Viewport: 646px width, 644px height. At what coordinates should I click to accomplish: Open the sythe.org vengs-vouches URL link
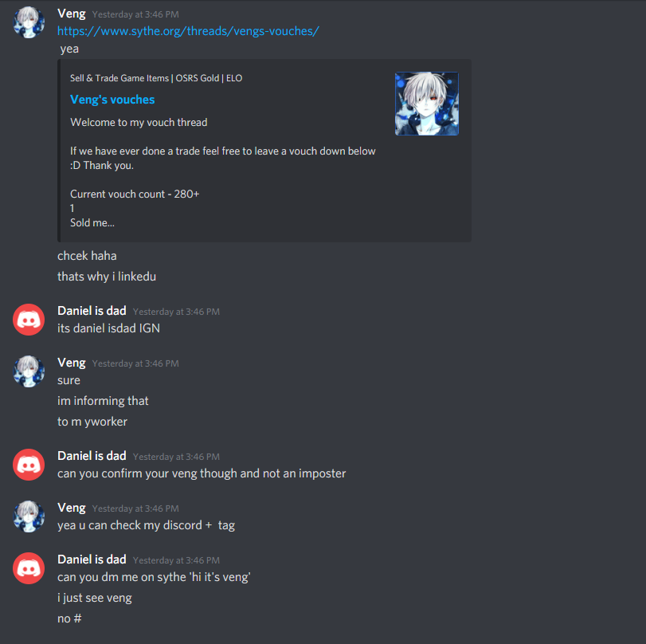[x=188, y=31]
